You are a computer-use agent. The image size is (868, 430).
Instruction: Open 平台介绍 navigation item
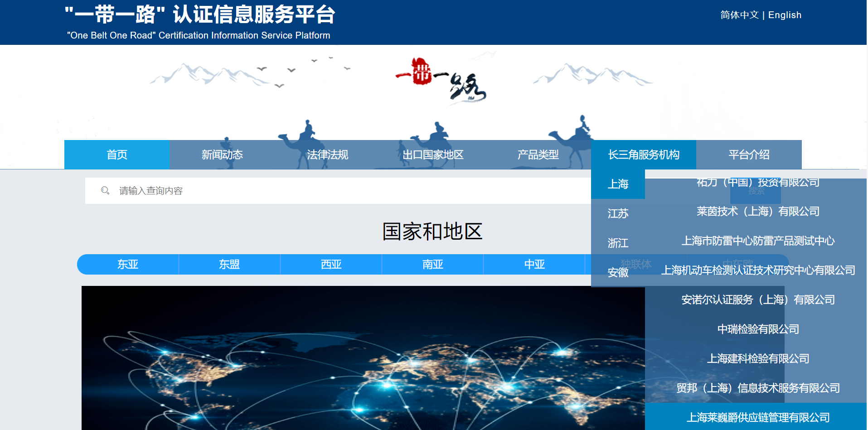(x=749, y=155)
